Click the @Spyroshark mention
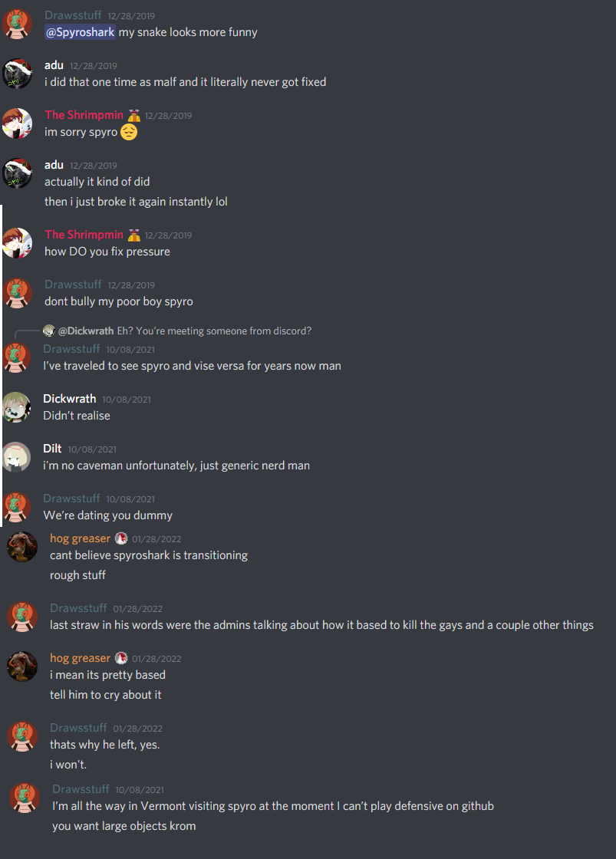616x859 pixels. (80, 32)
